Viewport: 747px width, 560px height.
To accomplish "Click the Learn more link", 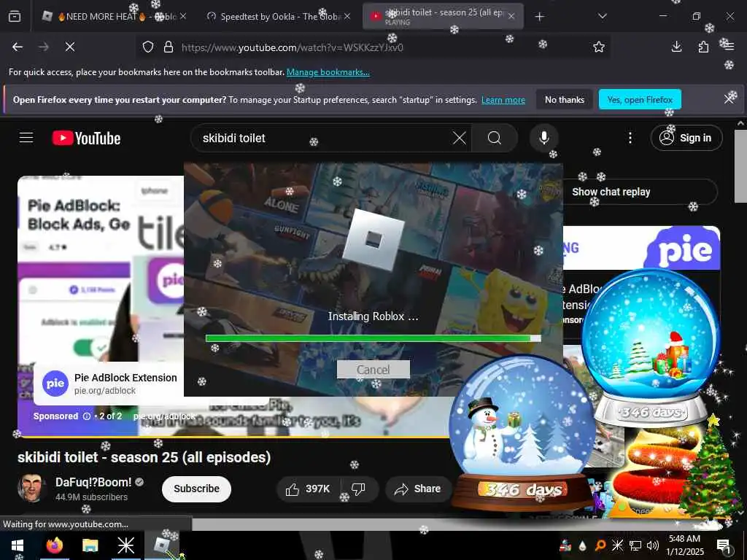I will 503,100.
